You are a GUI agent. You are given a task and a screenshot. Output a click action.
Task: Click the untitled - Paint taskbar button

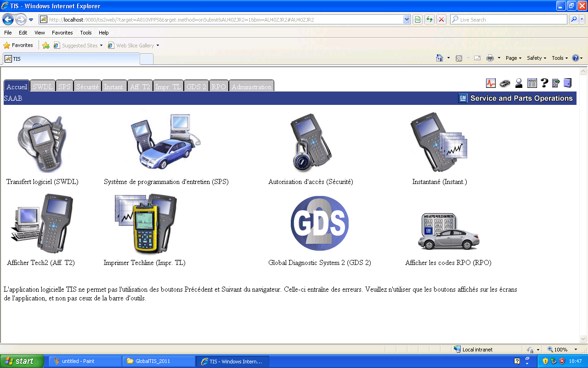point(85,361)
